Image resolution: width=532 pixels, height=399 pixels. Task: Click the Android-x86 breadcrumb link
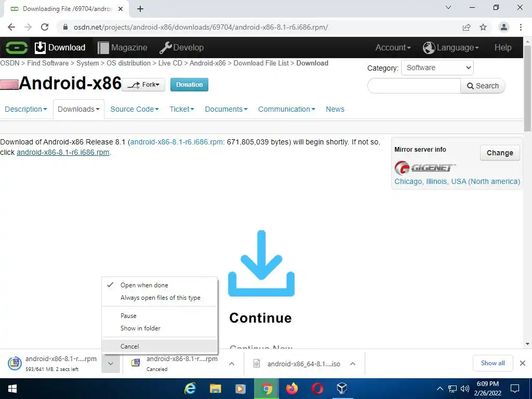coord(208,63)
